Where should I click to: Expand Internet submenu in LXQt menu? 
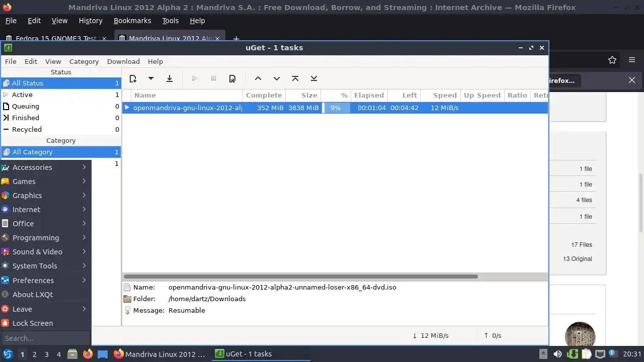(x=46, y=210)
